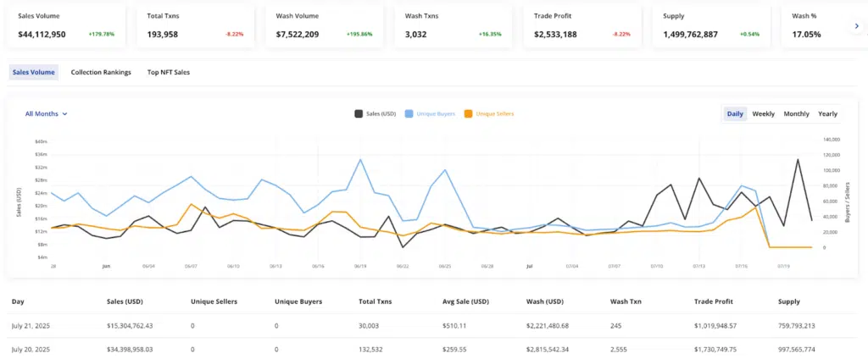Switch to the Collection Rankings tab

click(x=101, y=73)
